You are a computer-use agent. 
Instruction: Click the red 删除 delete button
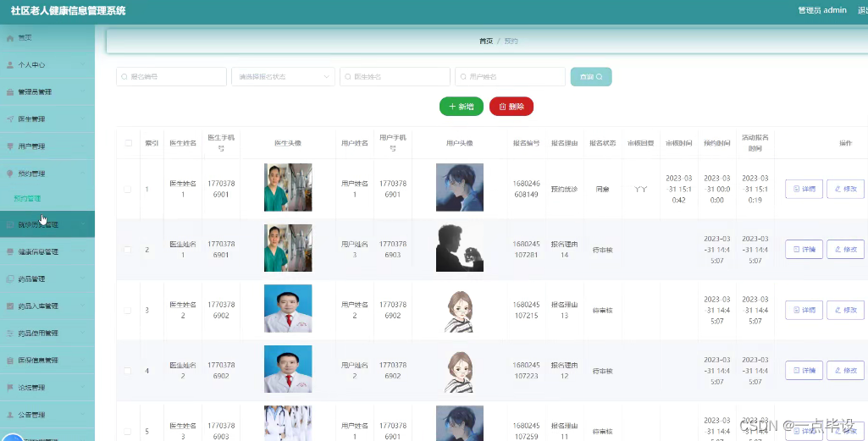tap(511, 107)
